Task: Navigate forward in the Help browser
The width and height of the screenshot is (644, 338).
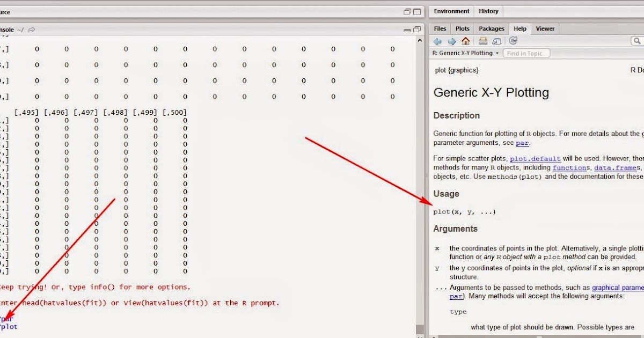Action: [451, 41]
